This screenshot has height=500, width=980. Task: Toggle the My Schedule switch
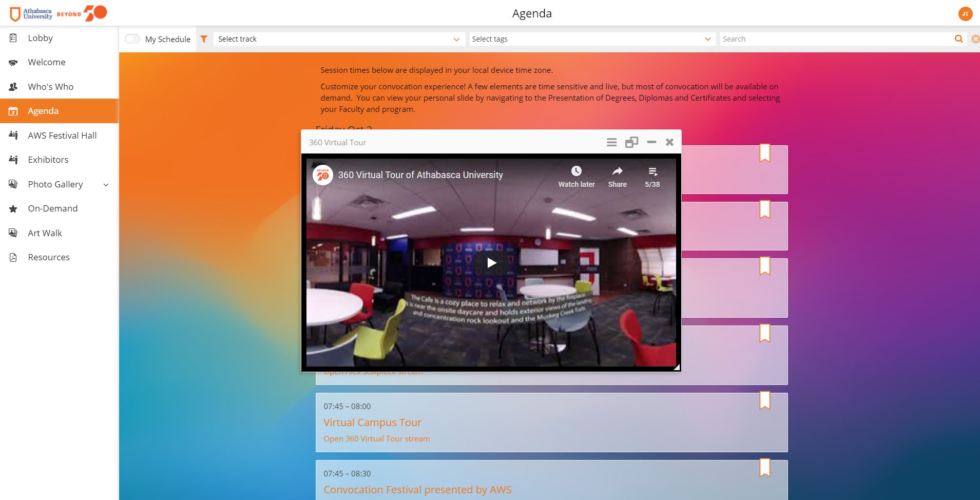coord(132,39)
